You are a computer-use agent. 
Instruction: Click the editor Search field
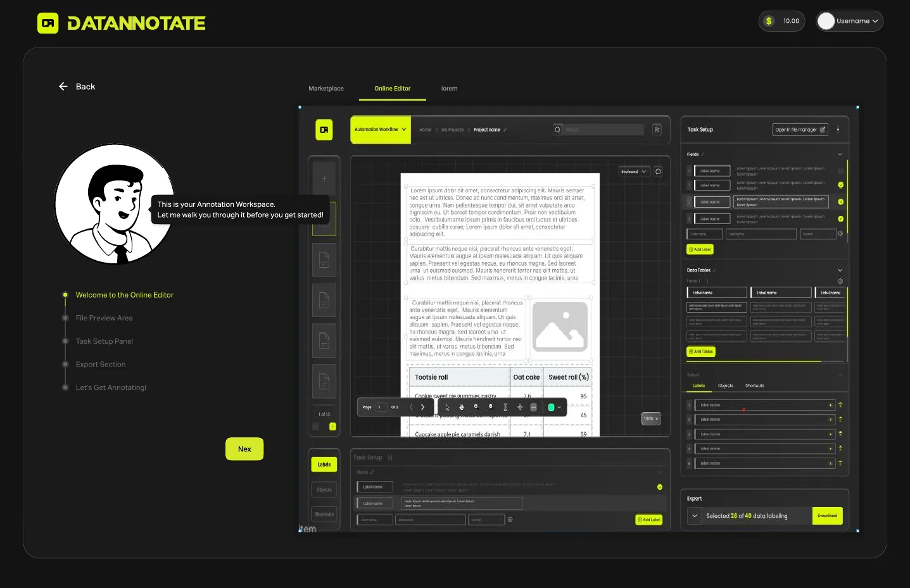pos(598,129)
